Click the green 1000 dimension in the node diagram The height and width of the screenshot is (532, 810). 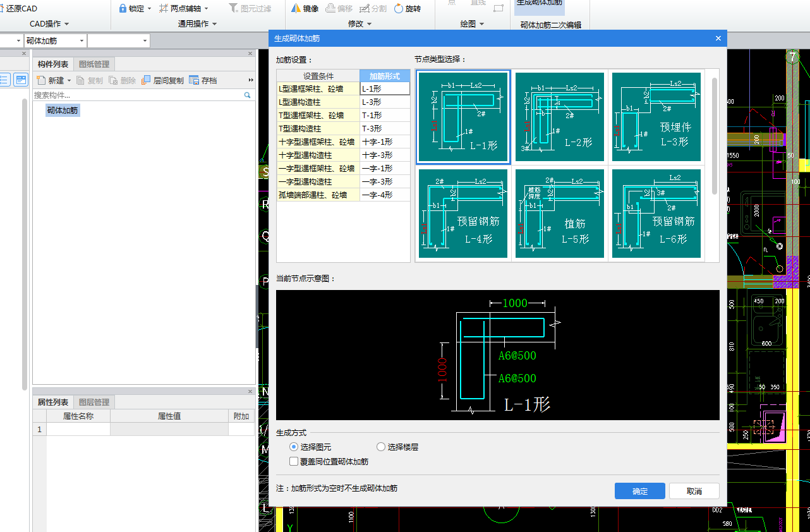514,303
